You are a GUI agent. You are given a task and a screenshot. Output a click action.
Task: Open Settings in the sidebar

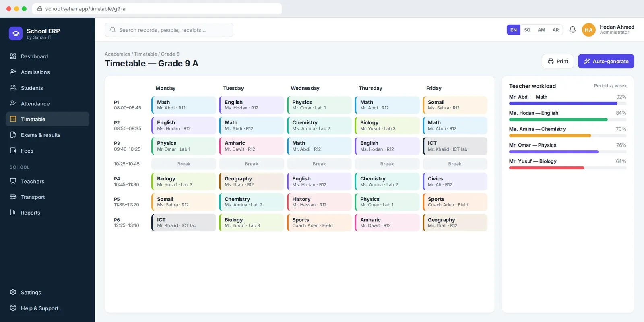coord(47,292)
